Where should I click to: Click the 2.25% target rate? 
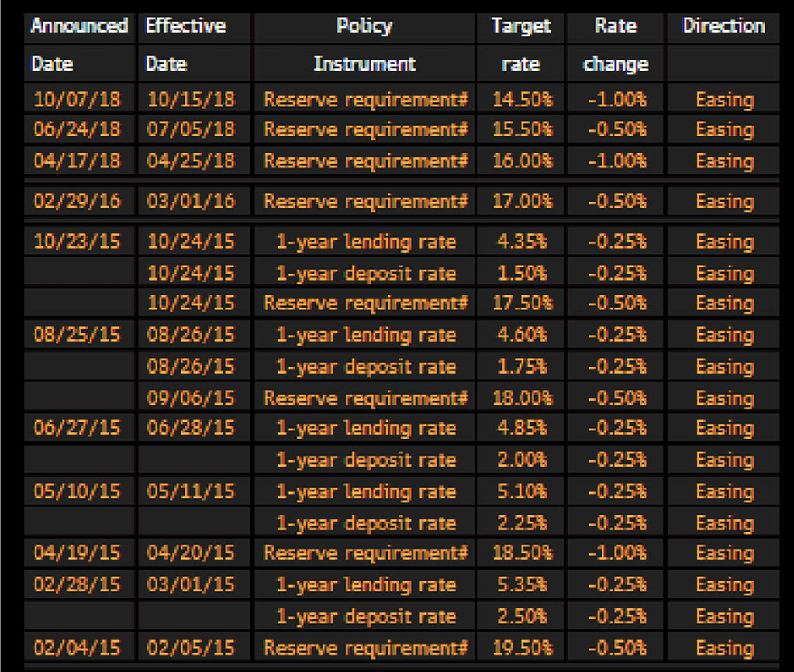[x=522, y=523]
